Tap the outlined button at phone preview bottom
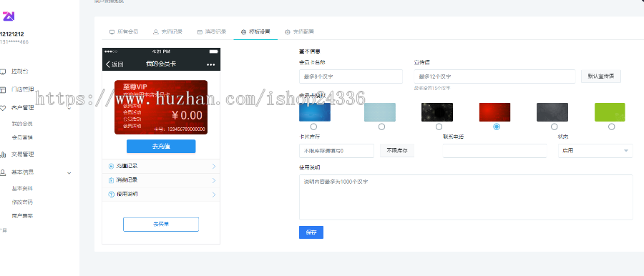Viewport: 644px width, 276px height. point(161,225)
